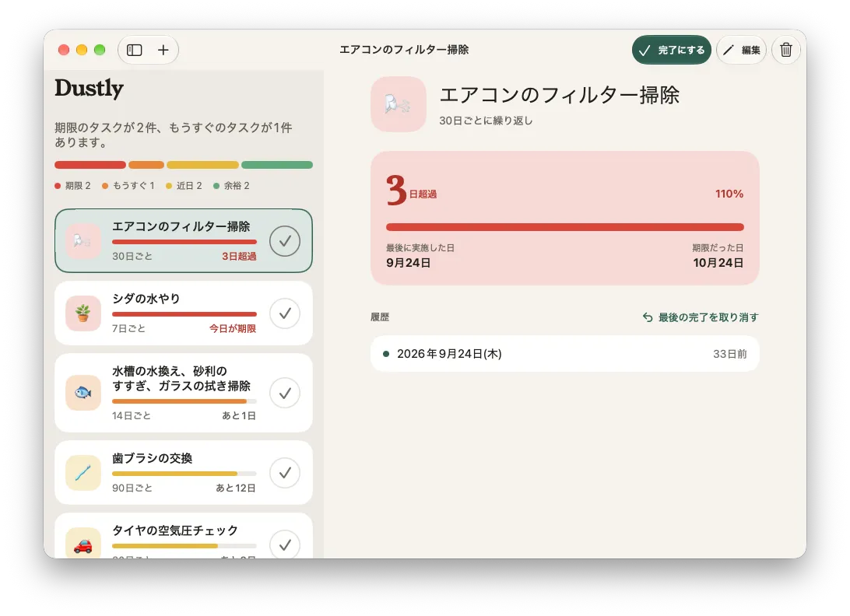The height and width of the screenshot is (616, 850).
Task: Click the 最後に実施した日 label
Action: 420,247
